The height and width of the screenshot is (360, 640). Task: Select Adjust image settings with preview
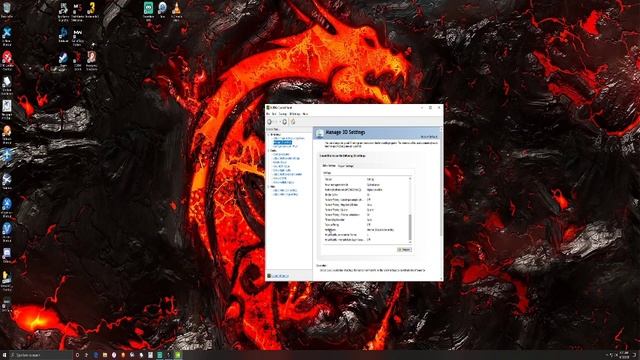tap(289, 138)
